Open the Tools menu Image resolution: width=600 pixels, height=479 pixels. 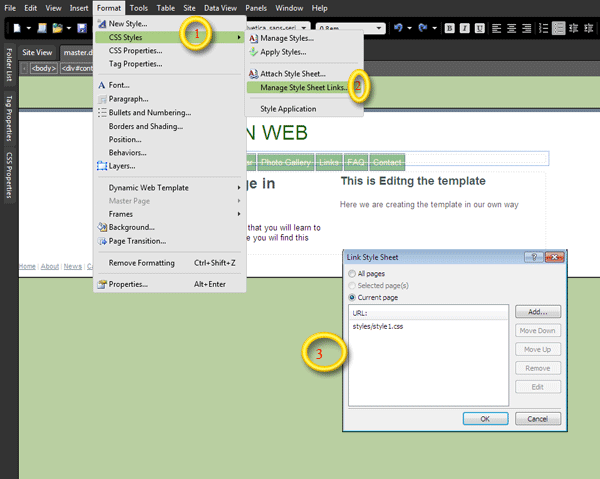pos(139,8)
